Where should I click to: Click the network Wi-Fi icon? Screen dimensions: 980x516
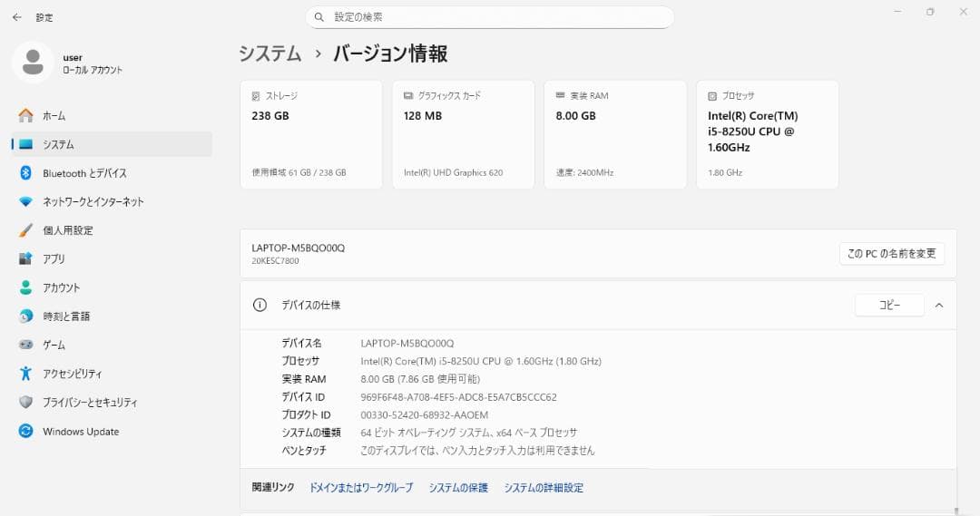tap(25, 202)
